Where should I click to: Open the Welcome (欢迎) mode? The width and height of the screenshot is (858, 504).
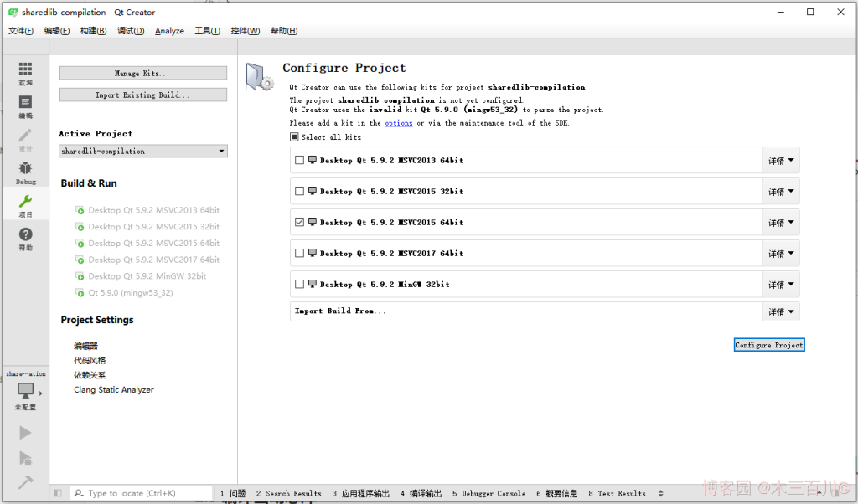pos(25,74)
